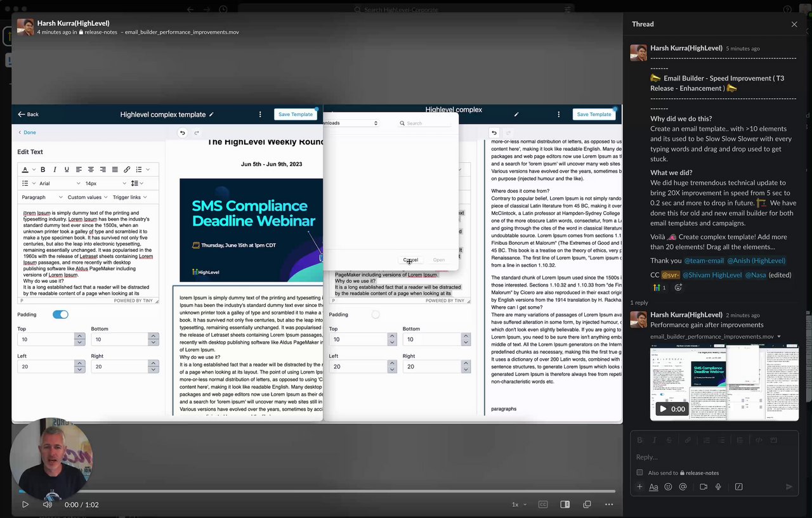The width and height of the screenshot is (812, 518).
Task: Toggle the thread side panel icon in player
Action: (x=565, y=505)
